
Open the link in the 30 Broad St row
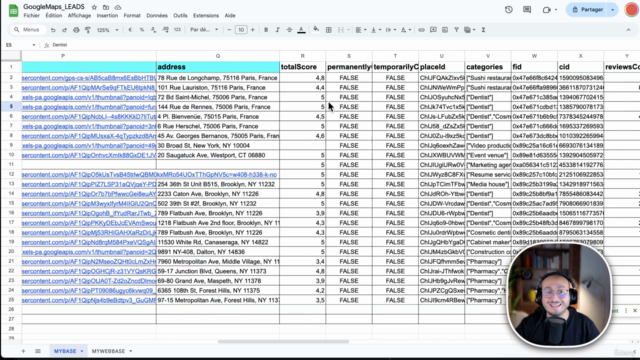(89, 146)
